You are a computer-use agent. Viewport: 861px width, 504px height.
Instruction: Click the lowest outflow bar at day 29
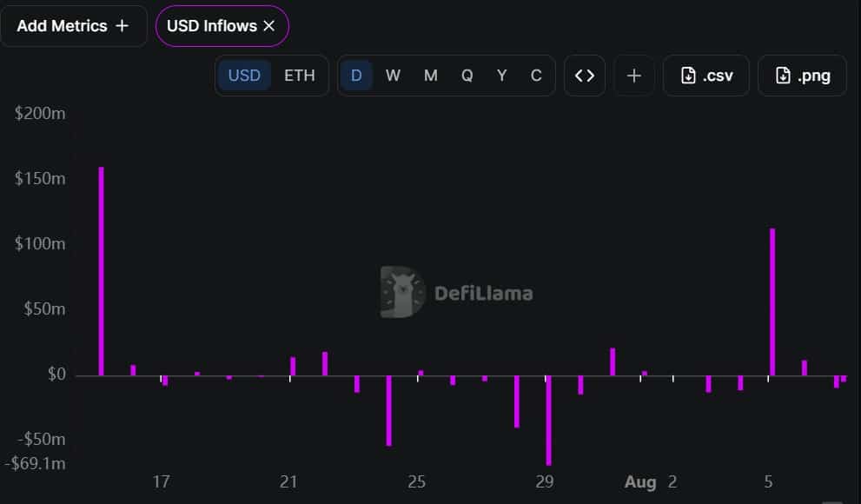click(x=548, y=421)
